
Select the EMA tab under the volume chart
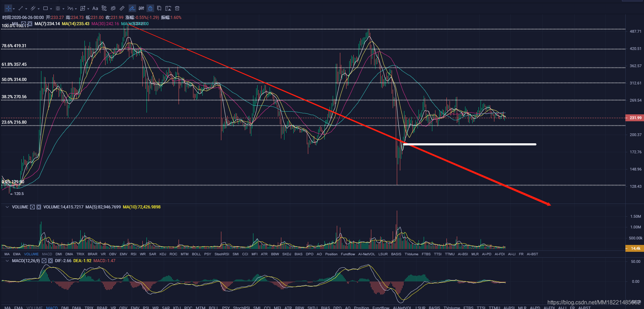point(17,254)
